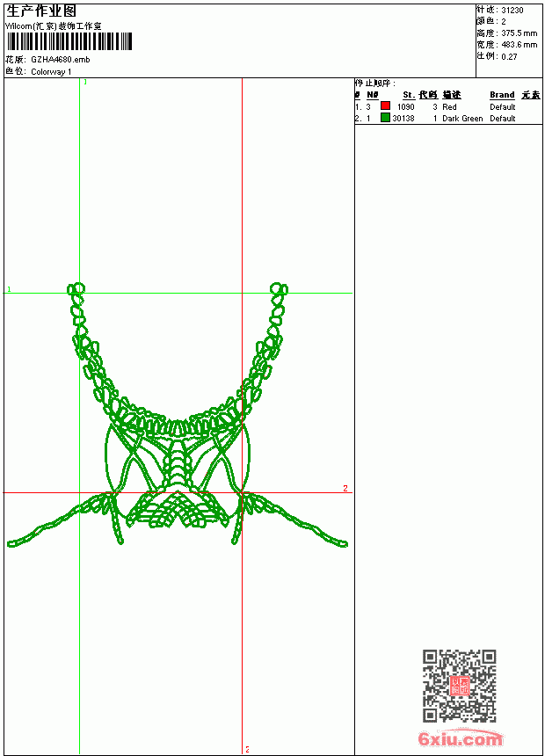Viewport: 545px width, 756px height.
Task: Click the width value 483.6 mm
Action: [x=519, y=45]
